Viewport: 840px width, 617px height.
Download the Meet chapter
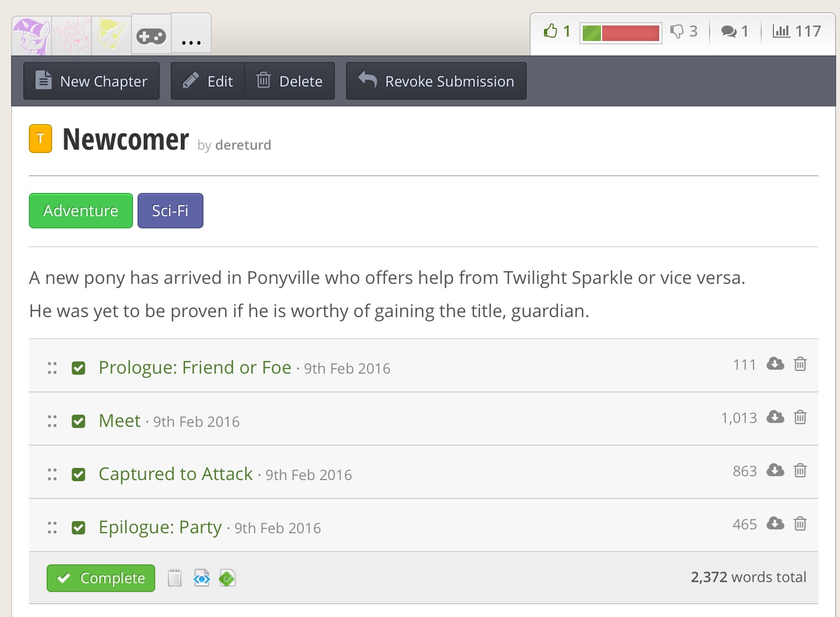click(x=775, y=417)
